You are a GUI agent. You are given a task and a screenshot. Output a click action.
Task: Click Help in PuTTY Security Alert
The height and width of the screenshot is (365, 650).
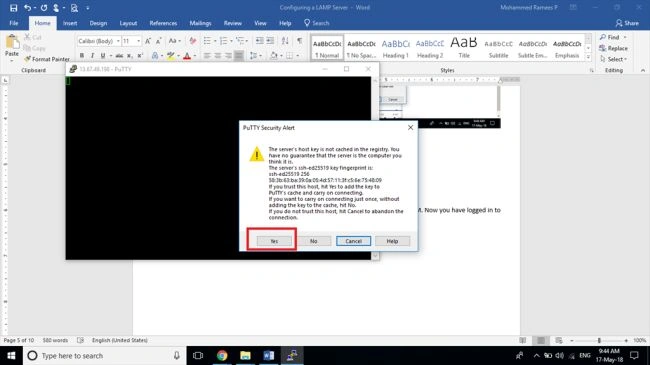coord(392,241)
